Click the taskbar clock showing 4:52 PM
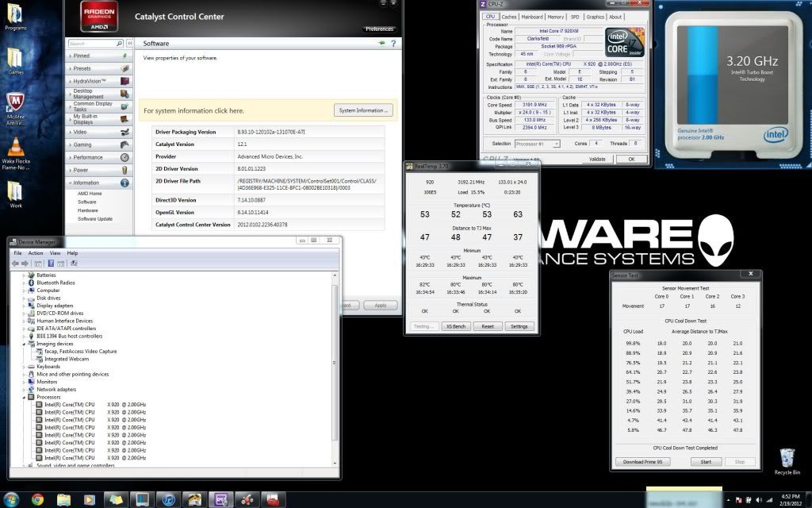 point(791,500)
